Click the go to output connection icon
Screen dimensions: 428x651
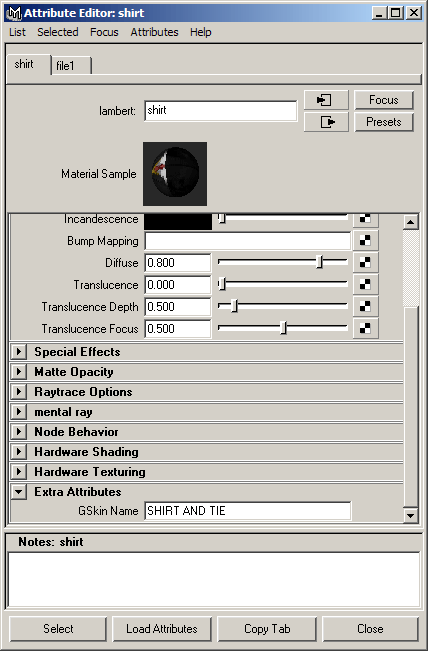[326, 122]
